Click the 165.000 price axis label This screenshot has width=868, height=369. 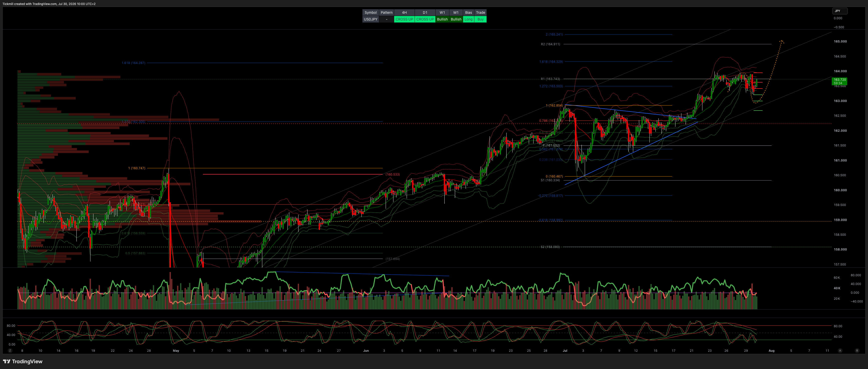[x=840, y=41]
